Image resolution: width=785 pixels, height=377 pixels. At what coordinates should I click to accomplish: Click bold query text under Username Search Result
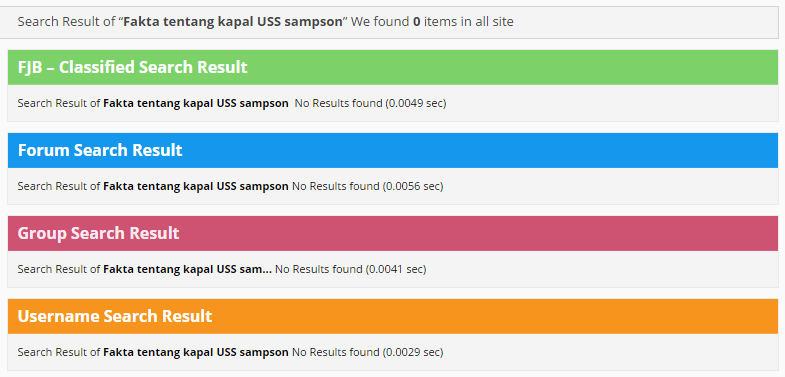tap(196, 352)
